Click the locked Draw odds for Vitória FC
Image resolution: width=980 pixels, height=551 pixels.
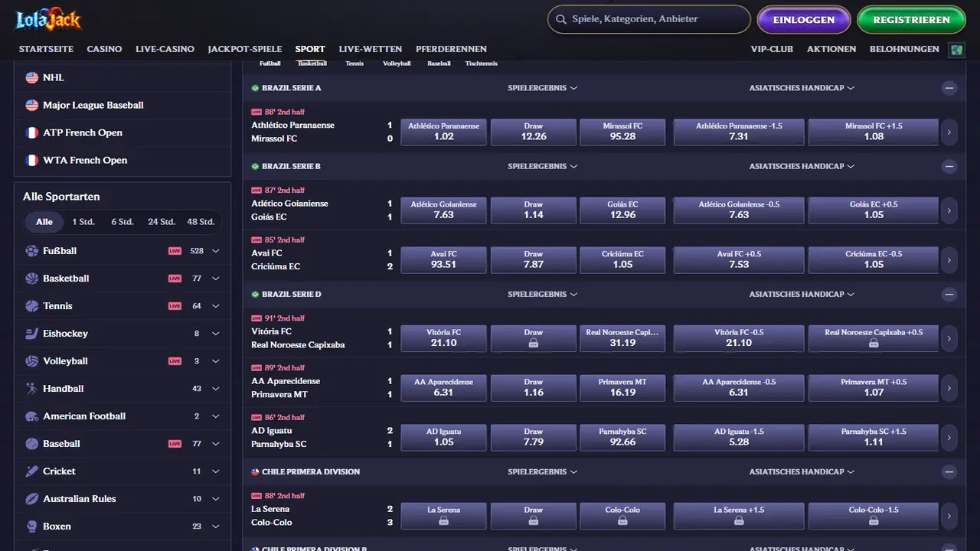click(x=534, y=338)
